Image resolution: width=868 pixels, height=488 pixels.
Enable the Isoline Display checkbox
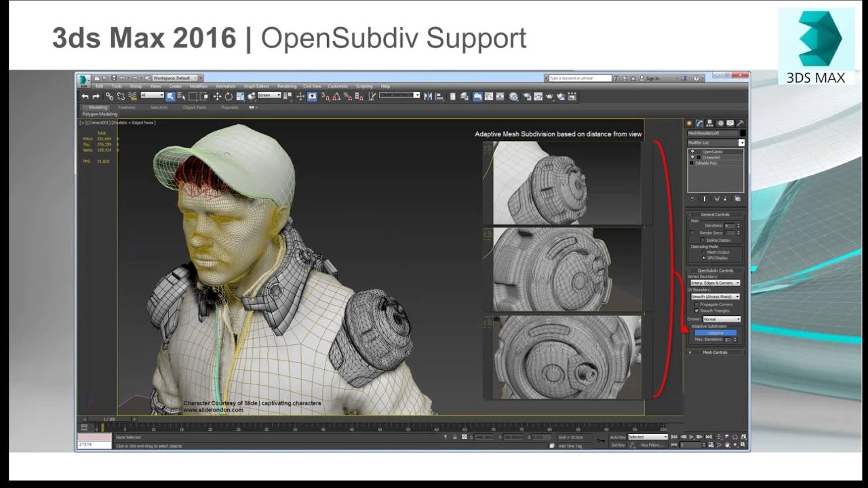tap(703, 240)
